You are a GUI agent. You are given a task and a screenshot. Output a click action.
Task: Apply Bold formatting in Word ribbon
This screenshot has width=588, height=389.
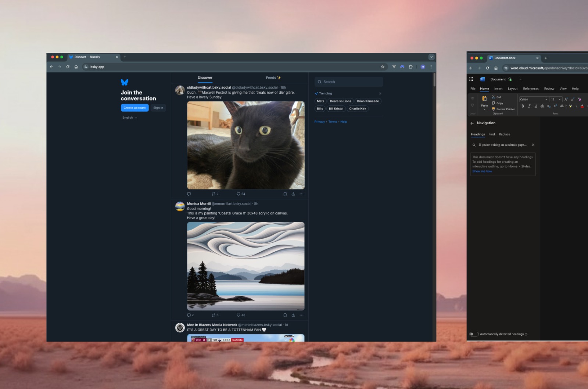pyautogui.click(x=523, y=106)
